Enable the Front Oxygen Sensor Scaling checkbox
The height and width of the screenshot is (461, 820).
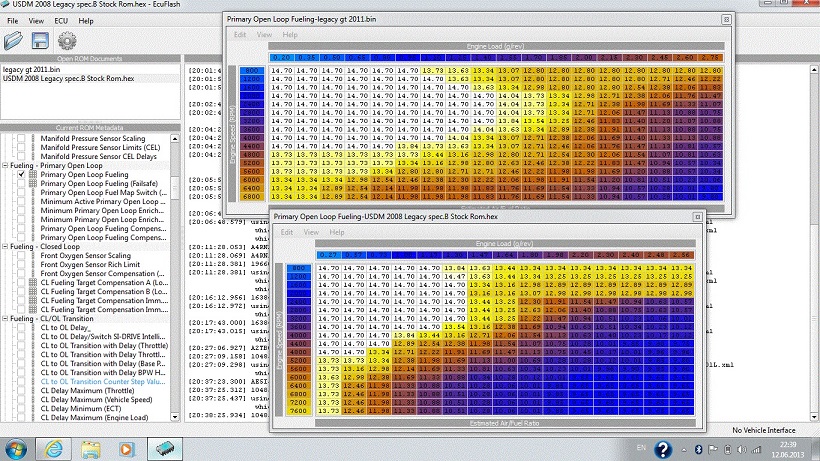(21, 255)
